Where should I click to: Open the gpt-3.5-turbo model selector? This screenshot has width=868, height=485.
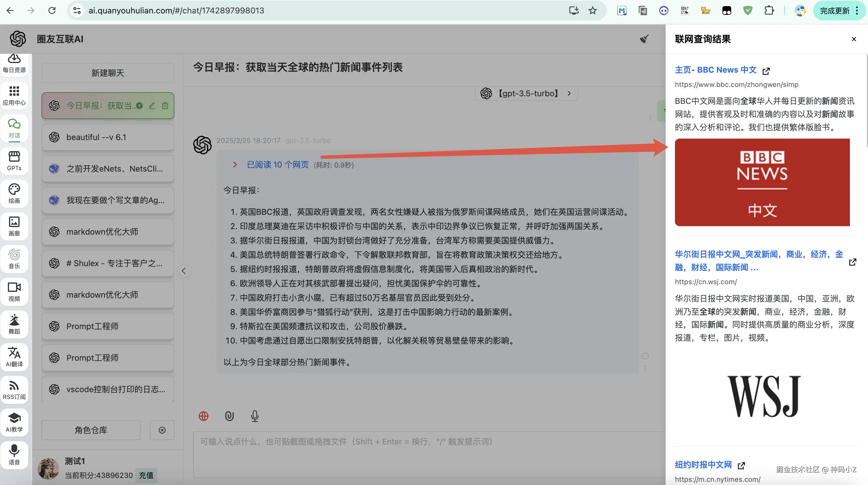click(527, 93)
